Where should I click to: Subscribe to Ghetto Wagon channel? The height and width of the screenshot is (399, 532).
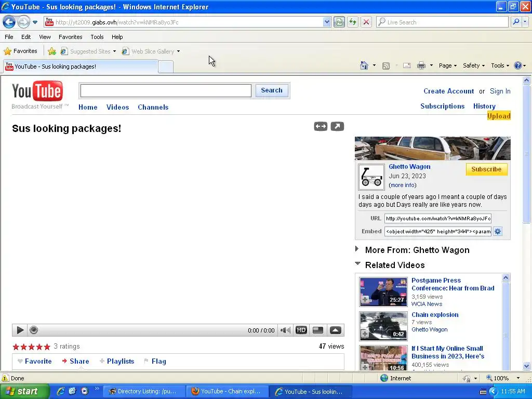486,169
